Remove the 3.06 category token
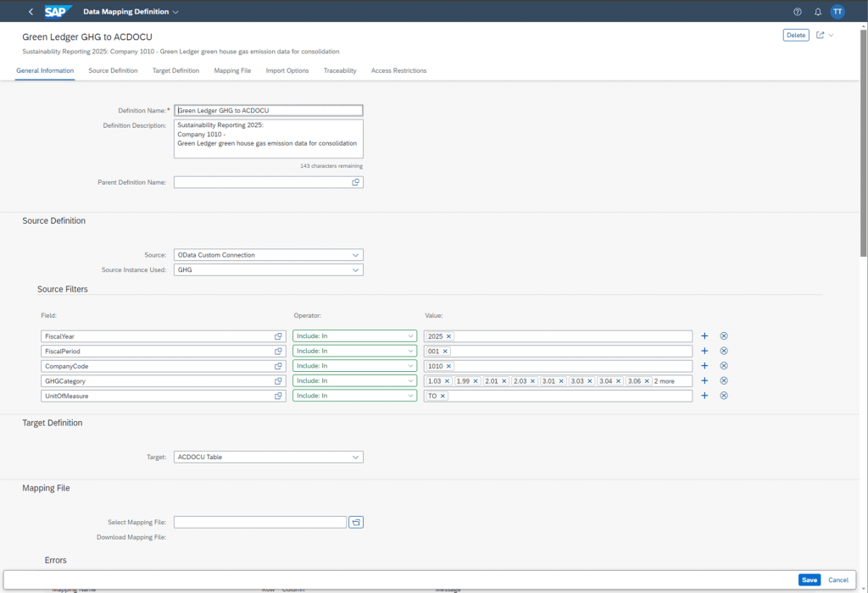Image resolution: width=868 pixels, height=593 pixels. coord(647,381)
